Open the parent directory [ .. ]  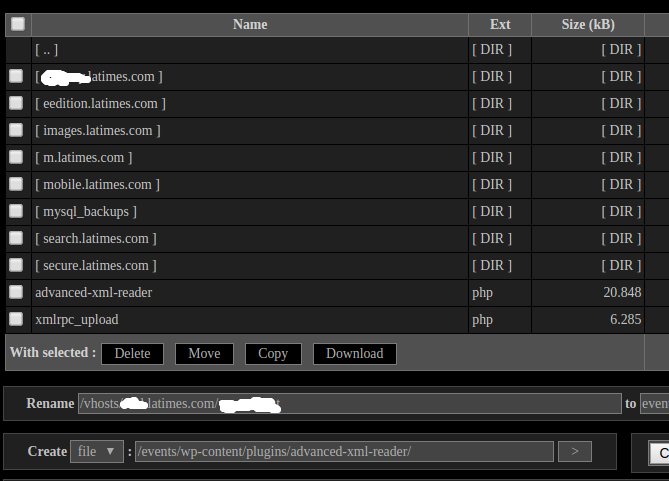(x=46, y=50)
